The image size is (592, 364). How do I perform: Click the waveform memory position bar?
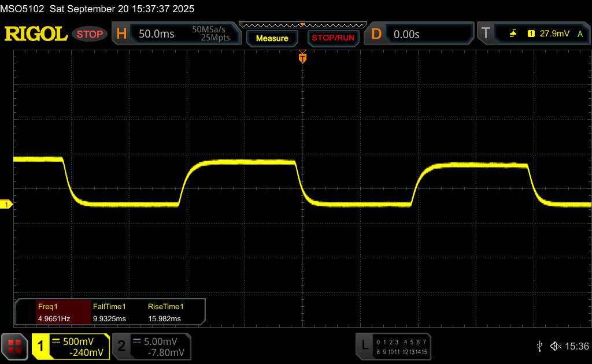tap(302, 25)
